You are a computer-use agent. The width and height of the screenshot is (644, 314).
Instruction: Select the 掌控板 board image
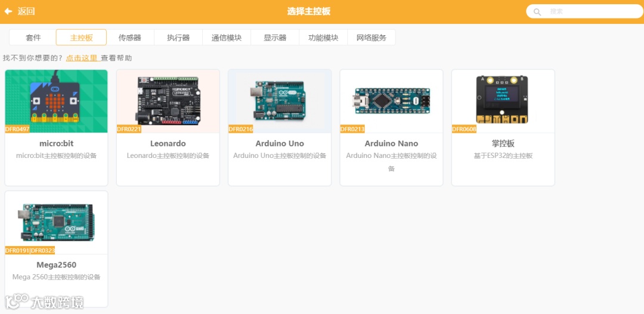[503, 101]
